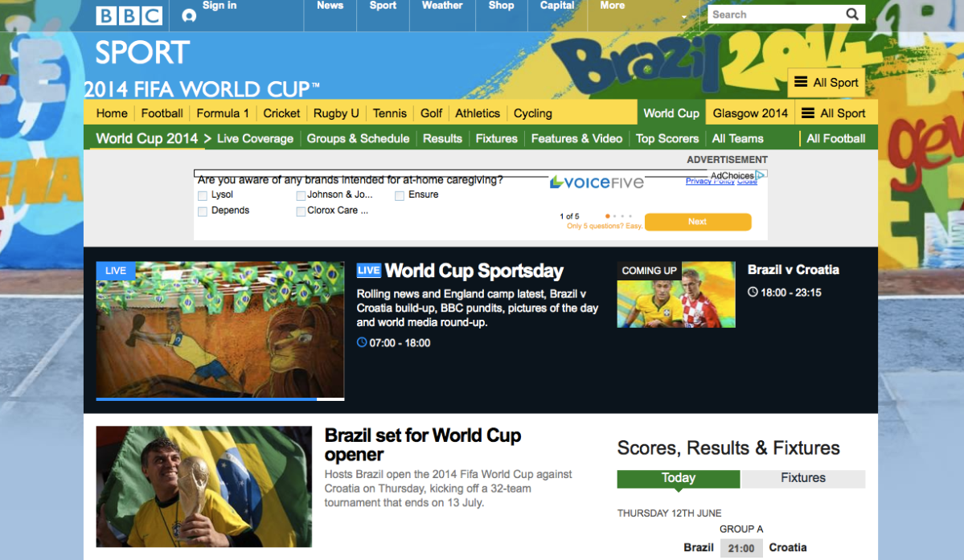Click the AdChoices triangle icon

761,175
